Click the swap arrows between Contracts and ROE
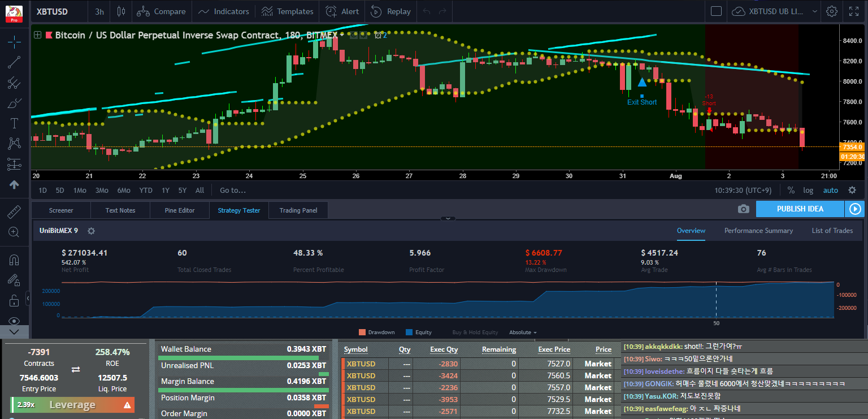The image size is (868, 419). [x=76, y=370]
